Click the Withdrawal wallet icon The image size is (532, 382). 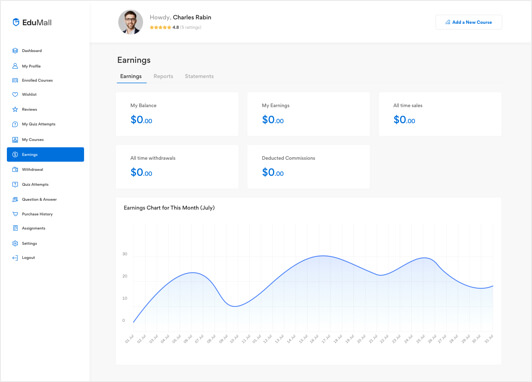coord(15,169)
